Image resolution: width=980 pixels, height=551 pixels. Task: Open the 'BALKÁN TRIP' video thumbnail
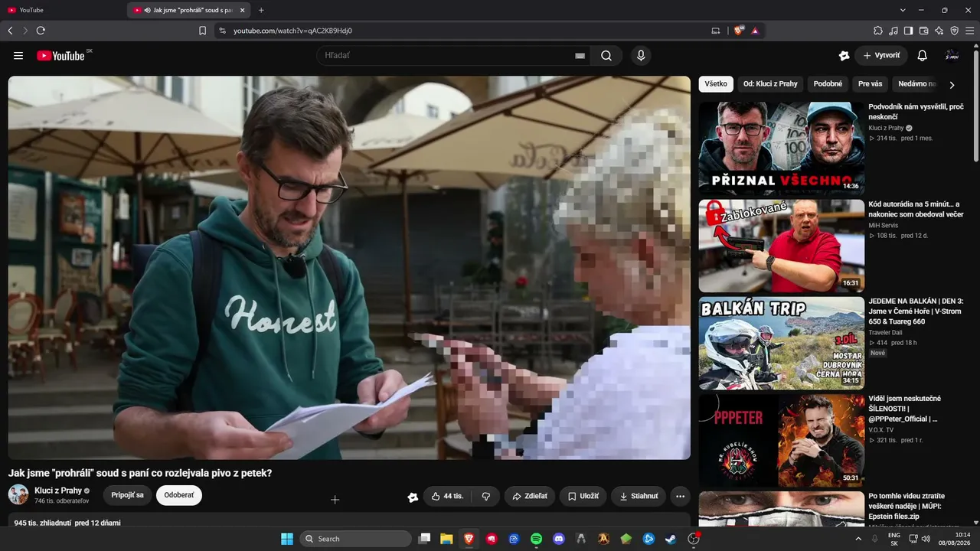coord(781,343)
